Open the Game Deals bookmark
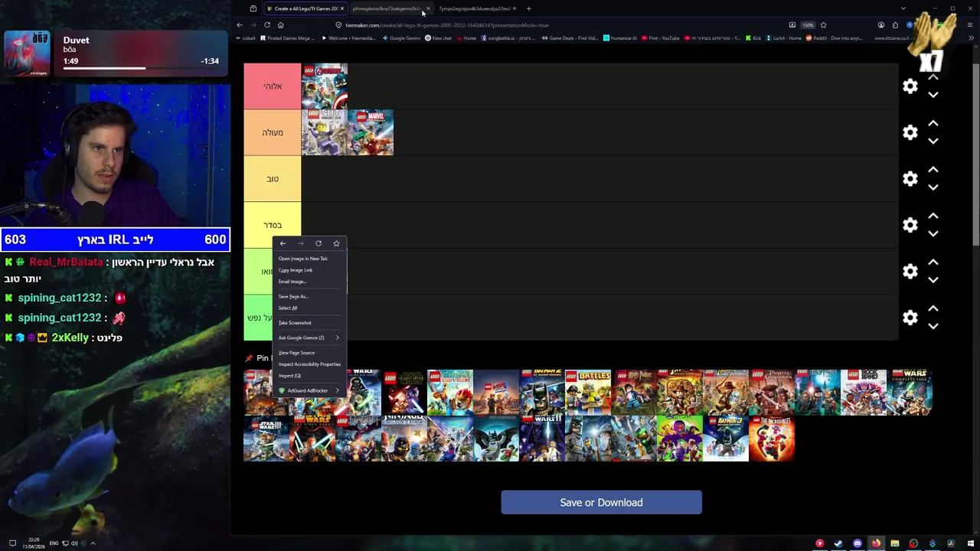Image resolution: width=980 pixels, height=551 pixels. pos(570,37)
